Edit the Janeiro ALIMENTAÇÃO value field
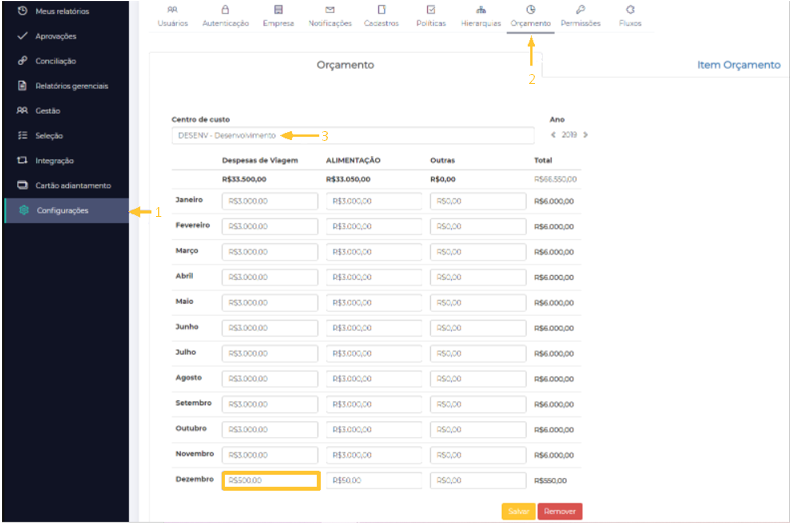This screenshot has height=523, width=790. [374, 201]
